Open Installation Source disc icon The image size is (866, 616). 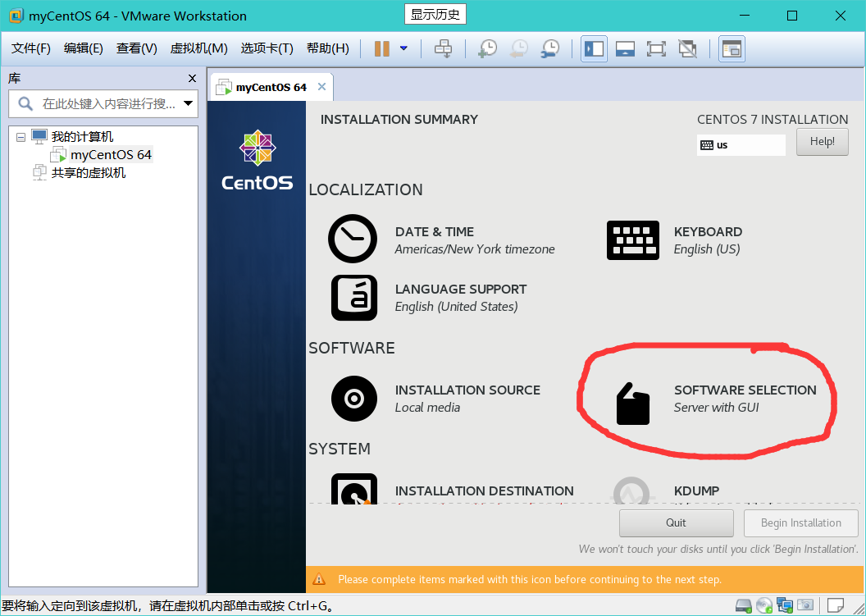coord(354,399)
